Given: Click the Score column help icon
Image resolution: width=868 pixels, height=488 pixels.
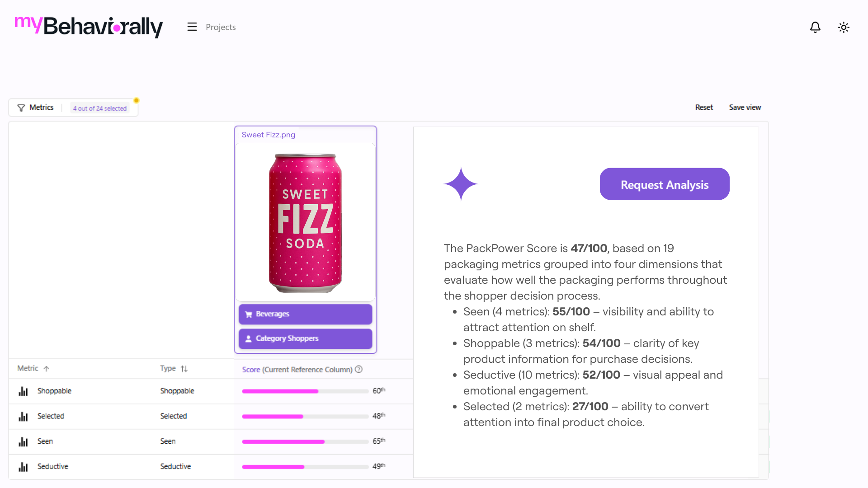Looking at the screenshot, I should pos(359,370).
